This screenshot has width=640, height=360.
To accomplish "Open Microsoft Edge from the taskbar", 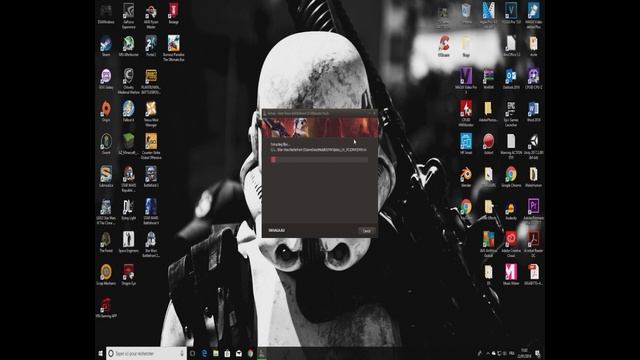I will tap(204, 353).
